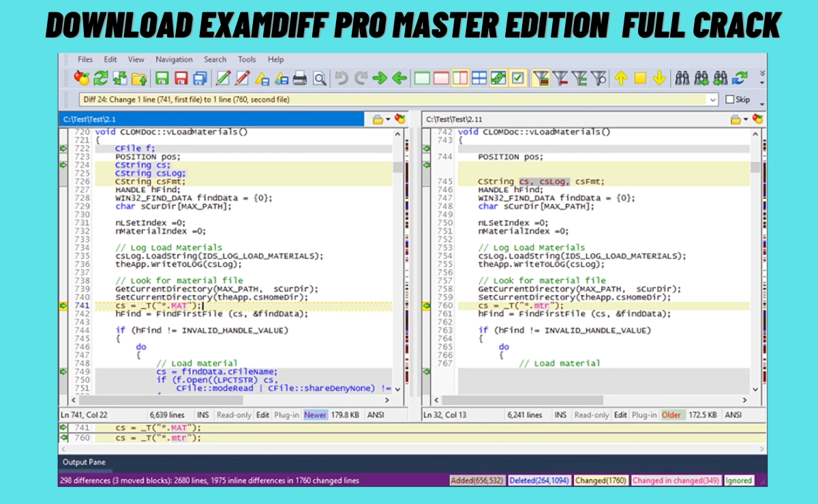The image size is (818, 504).
Task: Toggle Plug-in in right pane status bar
Action: (644, 415)
